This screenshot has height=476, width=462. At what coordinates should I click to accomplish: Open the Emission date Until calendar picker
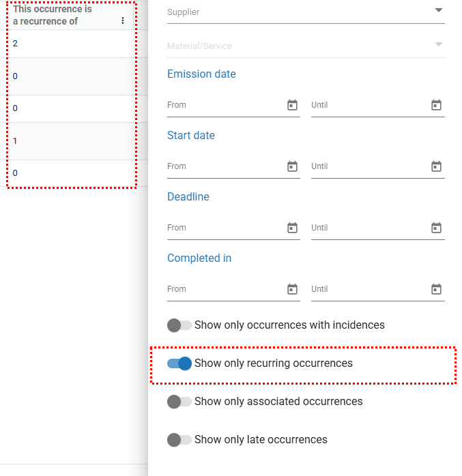(x=437, y=105)
